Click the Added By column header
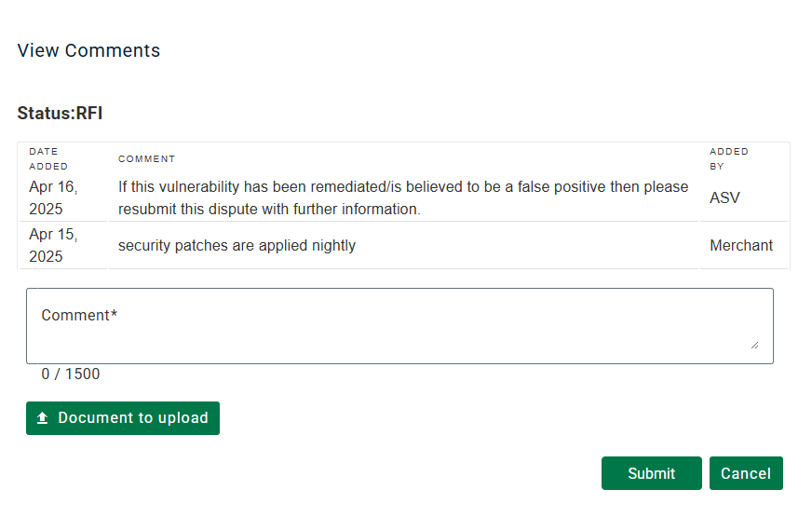 tap(728, 158)
